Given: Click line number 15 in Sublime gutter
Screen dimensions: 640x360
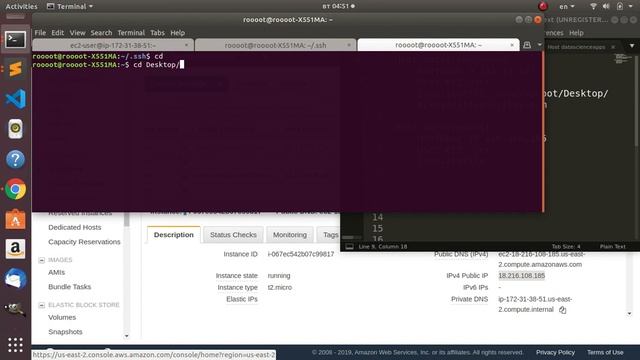Looking at the screenshot, I should pos(377,229).
